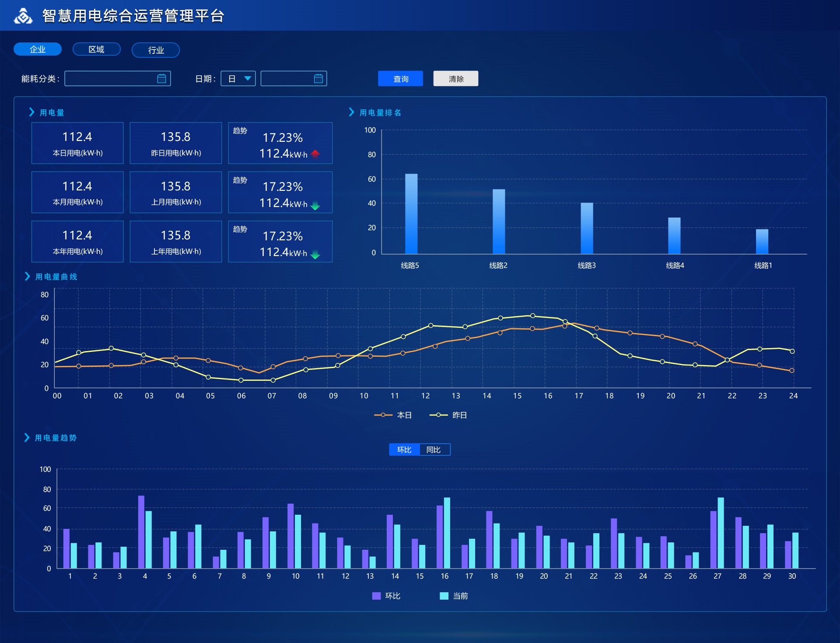Open calendar icon in date field
Viewport: 840px width, 643px height.
click(x=318, y=79)
